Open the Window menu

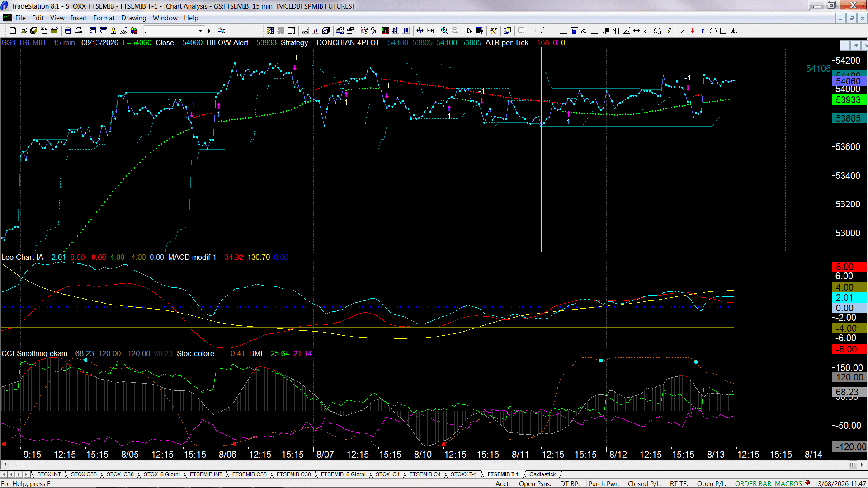point(165,18)
